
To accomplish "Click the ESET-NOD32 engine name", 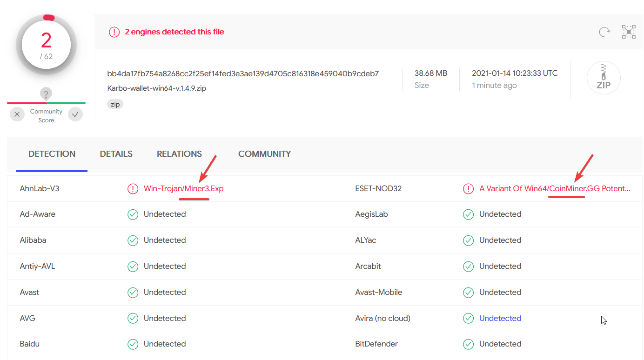I will (378, 188).
